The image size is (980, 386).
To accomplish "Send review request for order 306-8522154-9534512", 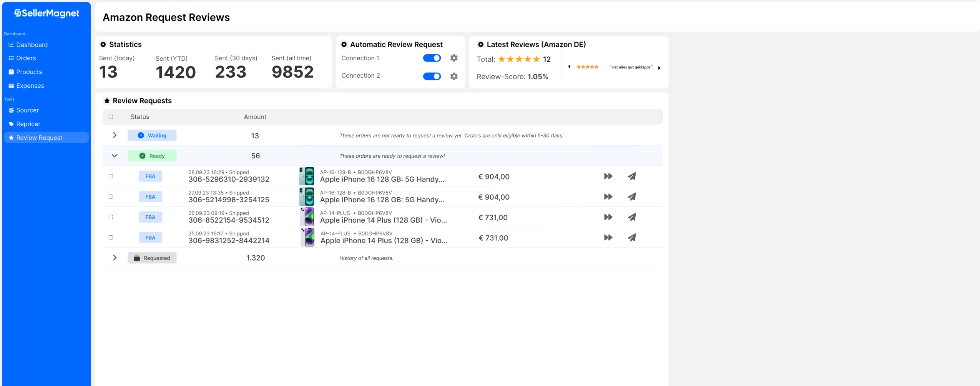I will pyautogui.click(x=632, y=217).
